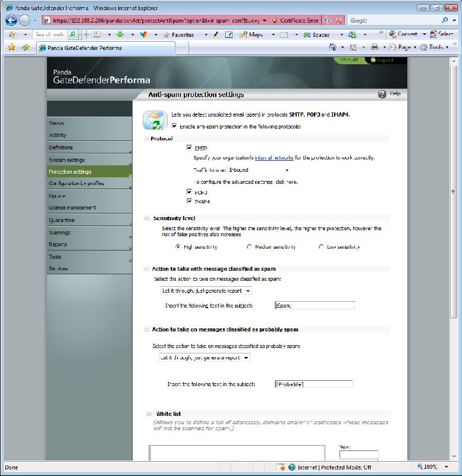Open Quarantine in the left menu
The image size is (462, 476).
tap(62, 220)
